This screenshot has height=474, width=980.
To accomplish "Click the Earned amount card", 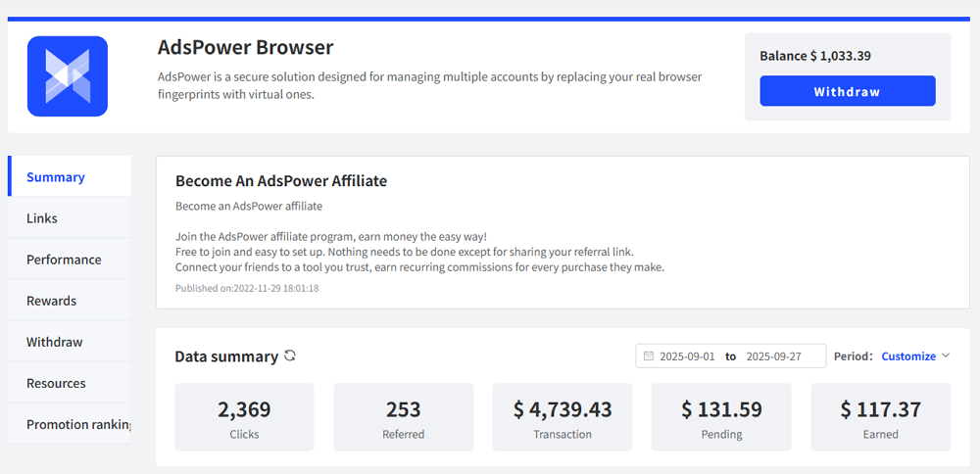I will (880, 417).
